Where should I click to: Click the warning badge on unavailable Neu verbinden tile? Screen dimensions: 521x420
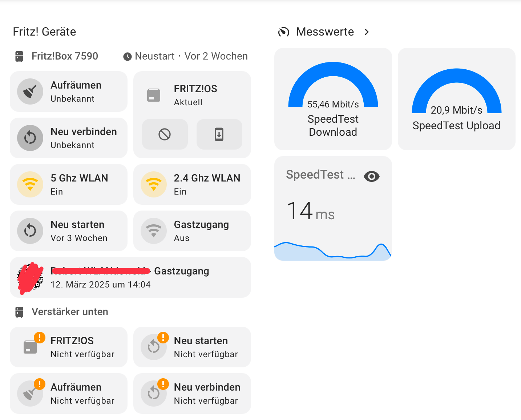[163, 384]
